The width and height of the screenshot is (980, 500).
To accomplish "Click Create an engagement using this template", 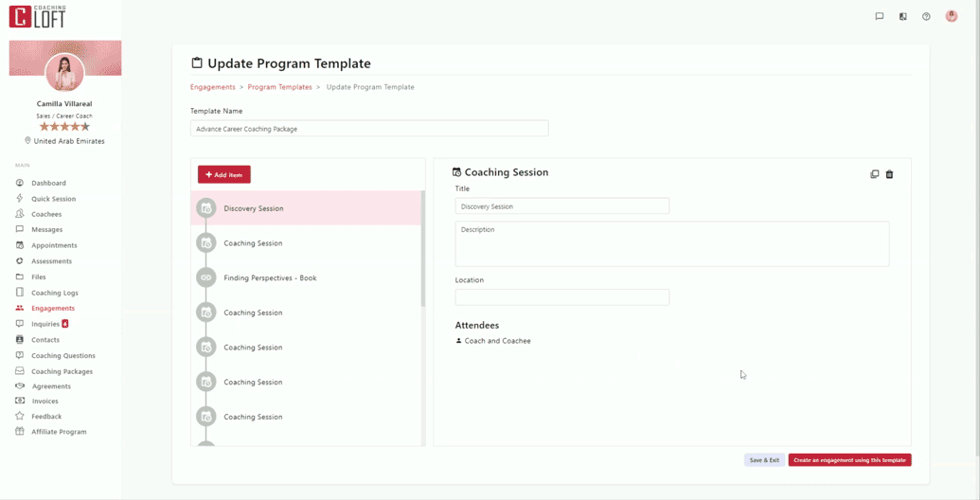I will click(850, 460).
